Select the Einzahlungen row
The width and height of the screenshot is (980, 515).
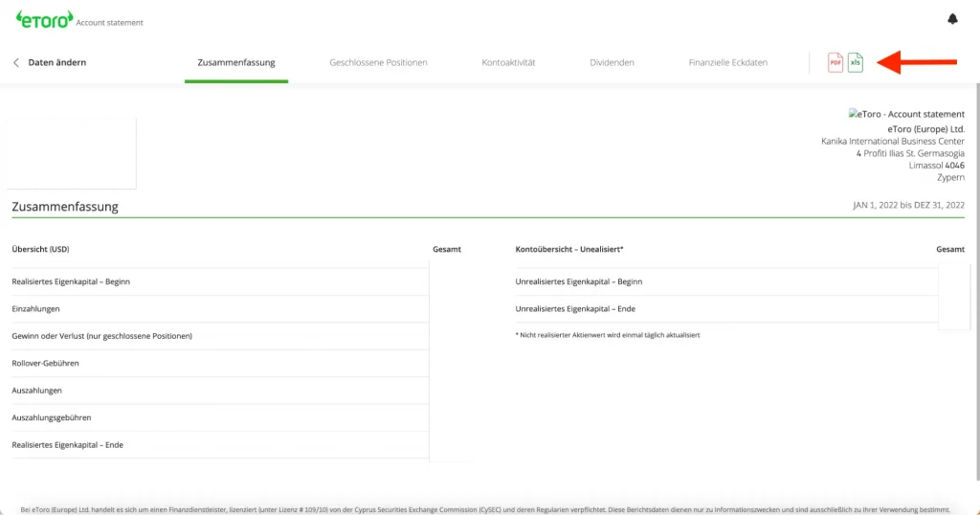pyautogui.click(x=36, y=309)
